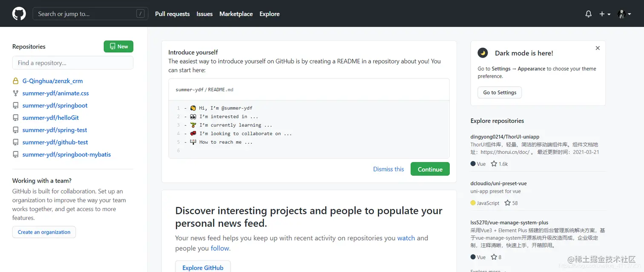Click the yellow JavaScript language dot
644x272 pixels.
click(x=473, y=203)
